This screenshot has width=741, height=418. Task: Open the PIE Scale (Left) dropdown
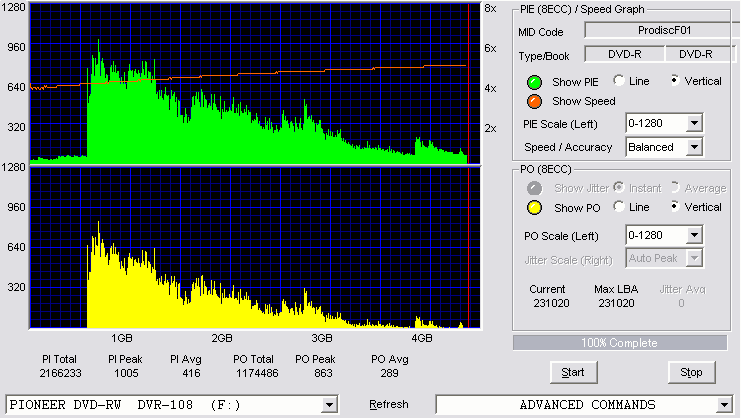click(694, 124)
